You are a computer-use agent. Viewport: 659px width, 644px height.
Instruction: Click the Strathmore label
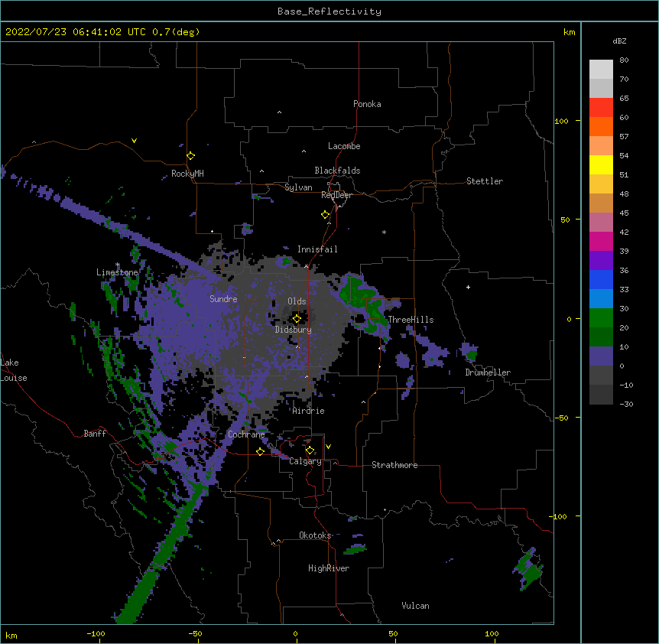tap(394, 465)
